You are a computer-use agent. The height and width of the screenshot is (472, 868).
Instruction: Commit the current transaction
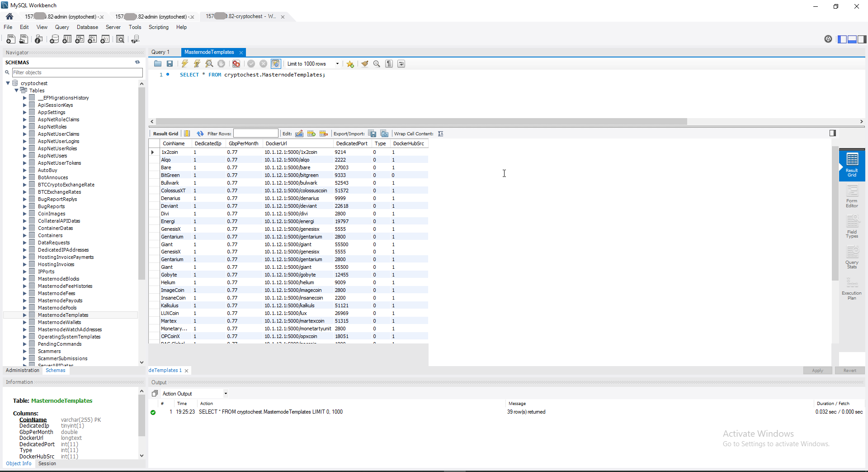(251, 64)
